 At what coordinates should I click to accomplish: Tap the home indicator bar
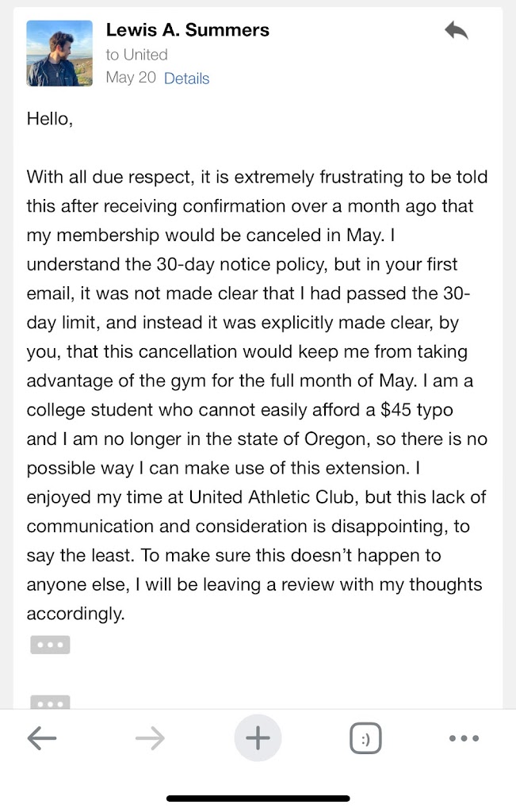click(x=258, y=799)
